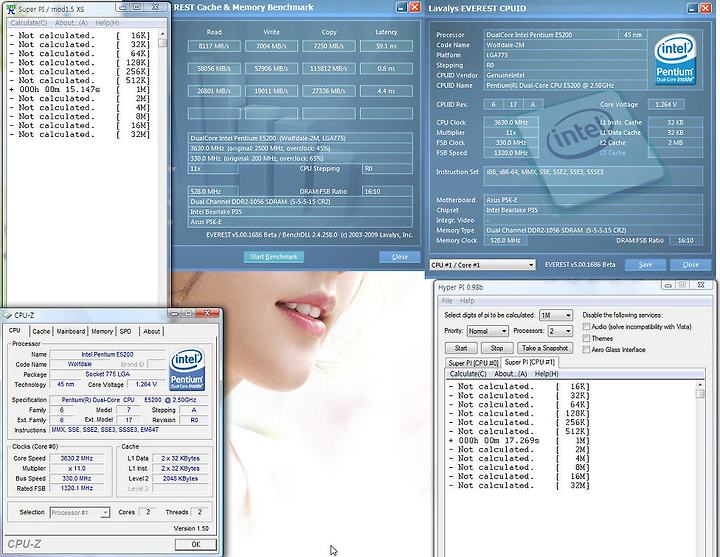Open About (A) menu in Super PI mod1.5

[x=71, y=23]
